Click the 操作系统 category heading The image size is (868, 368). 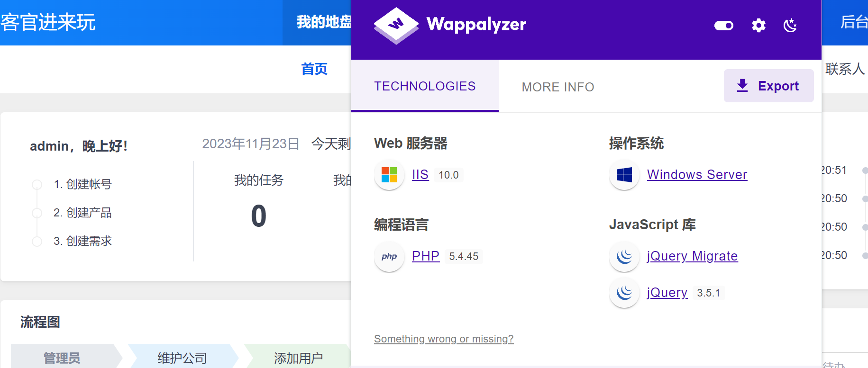[x=636, y=143]
